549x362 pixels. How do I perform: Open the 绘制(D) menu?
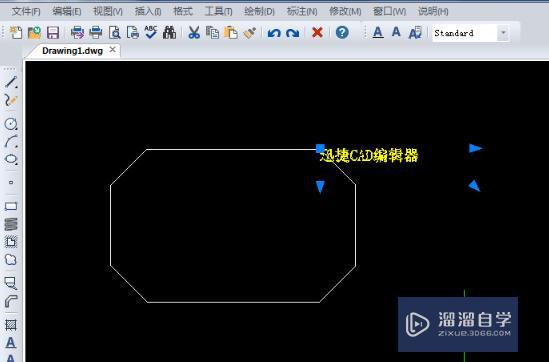point(259,12)
